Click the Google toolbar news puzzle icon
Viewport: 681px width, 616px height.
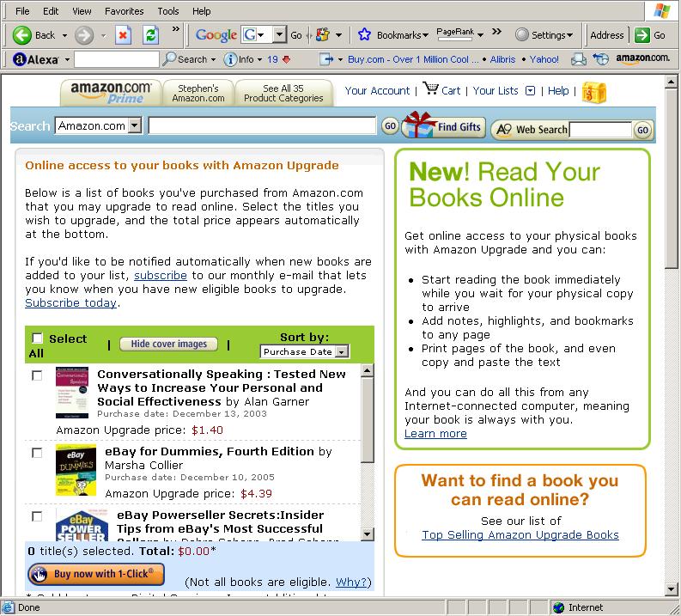[x=323, y=34]
